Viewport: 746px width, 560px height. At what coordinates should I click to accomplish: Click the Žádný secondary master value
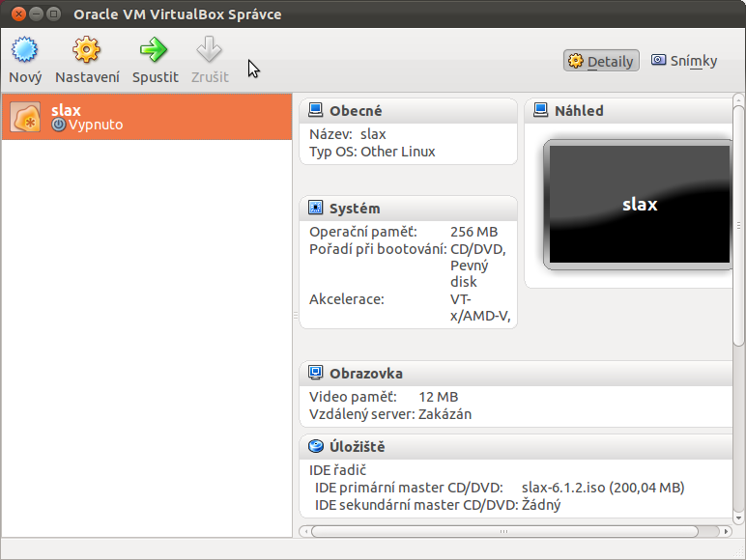(541, 505)
